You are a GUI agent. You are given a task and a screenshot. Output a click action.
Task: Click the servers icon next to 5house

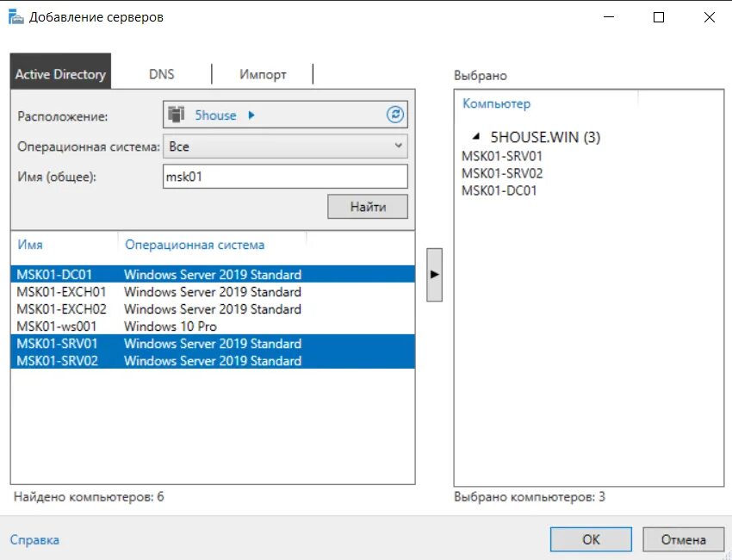tap(177, 115)
